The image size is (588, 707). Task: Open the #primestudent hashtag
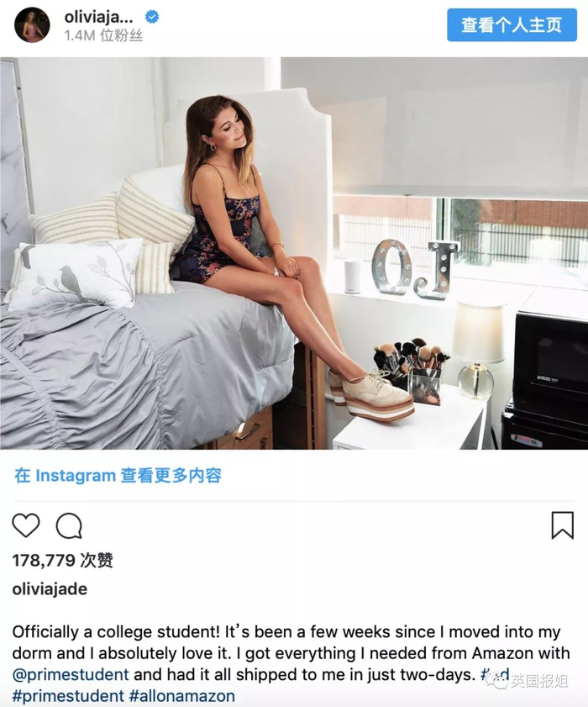point(68,696)
